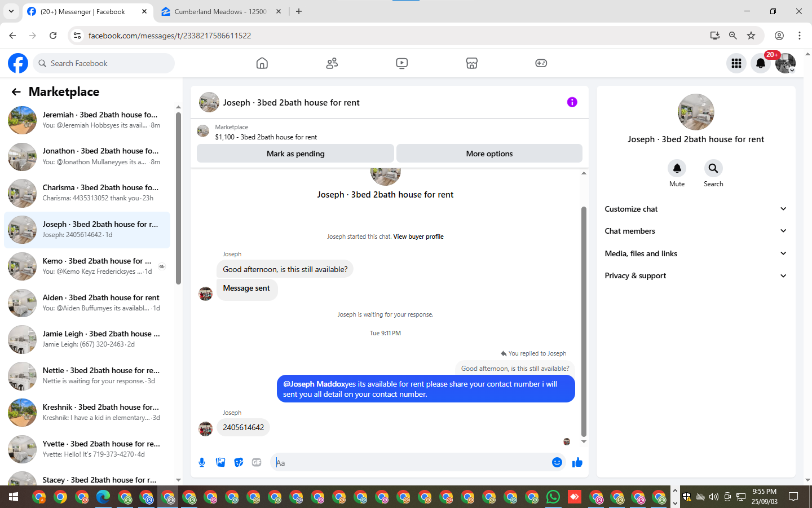Open Kreshnik's house rental conversation

click(87, 413)
